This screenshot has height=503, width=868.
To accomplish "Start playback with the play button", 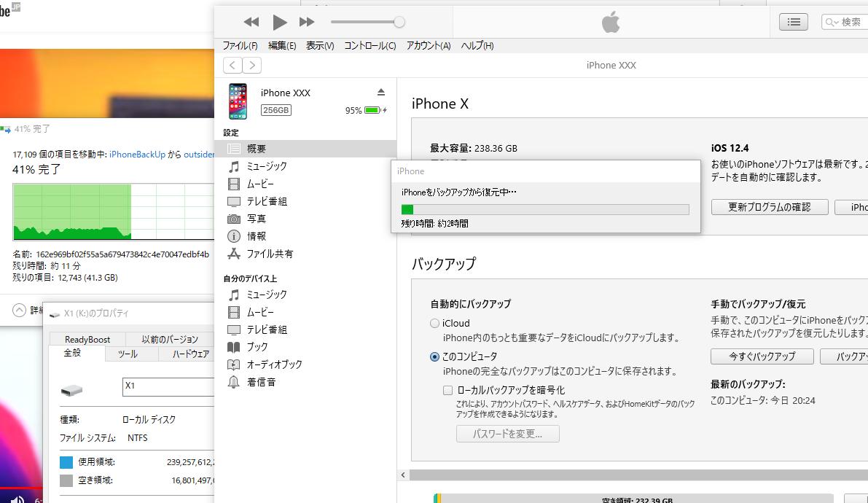I will click(280, 22).
